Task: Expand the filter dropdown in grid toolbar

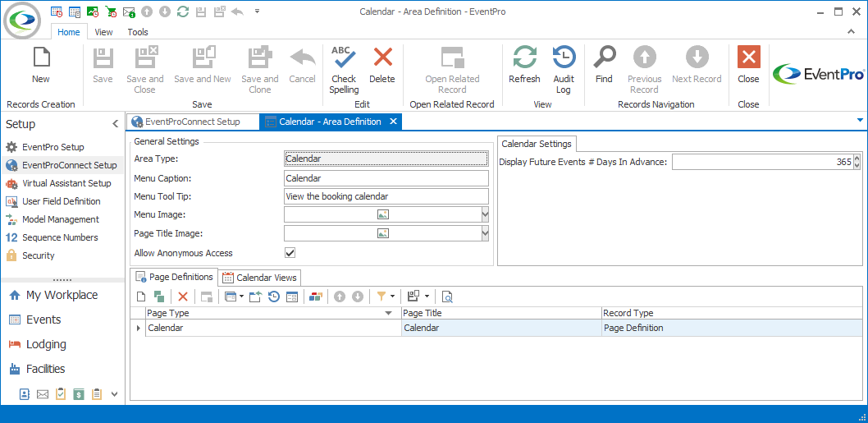Action: (x=392, y=297)
